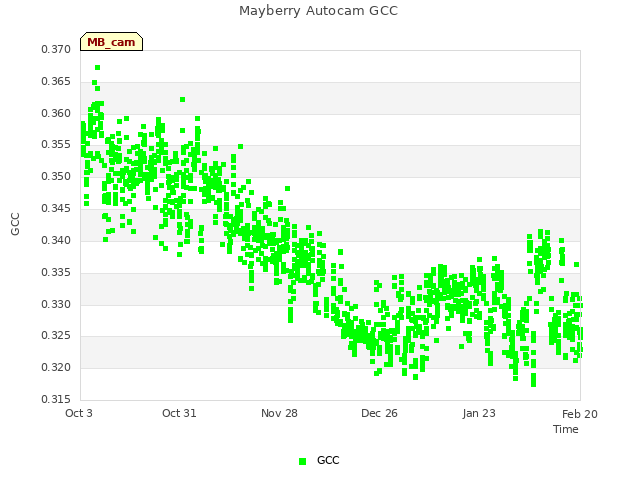Click the 0.365 y-axis value
The width and height of the screenshot is (640, 480).
(x=56, y=81)
